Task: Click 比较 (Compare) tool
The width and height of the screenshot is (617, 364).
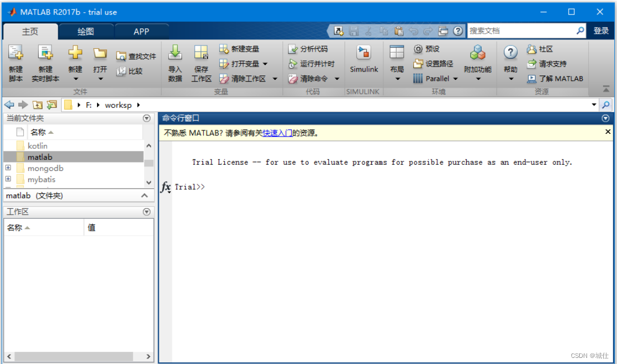Action: coord(129,71)
